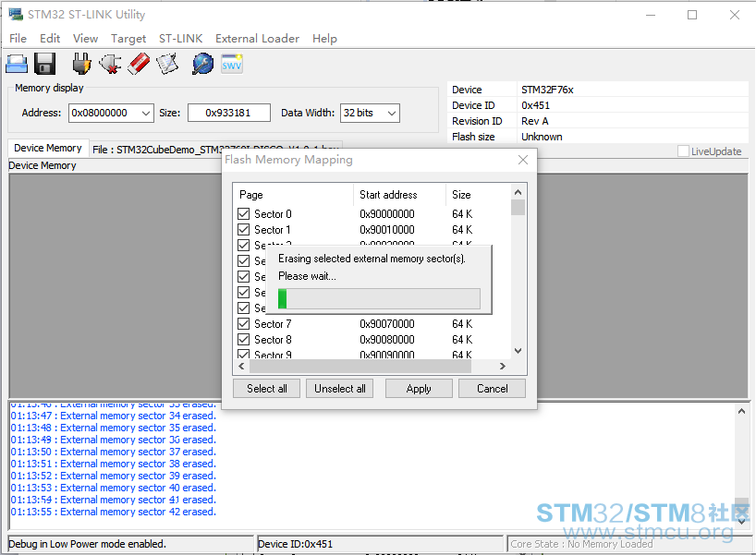
Task: Maximize the ST-LINK Utility window
Action: click(x=692, y=15)
